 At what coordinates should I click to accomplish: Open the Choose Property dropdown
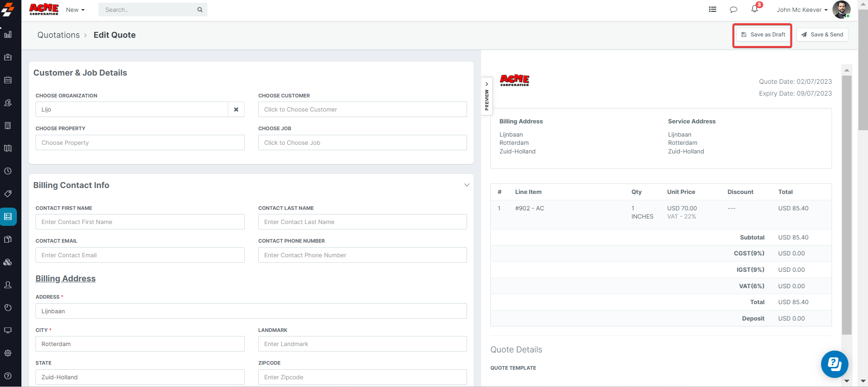pos(140,143)
